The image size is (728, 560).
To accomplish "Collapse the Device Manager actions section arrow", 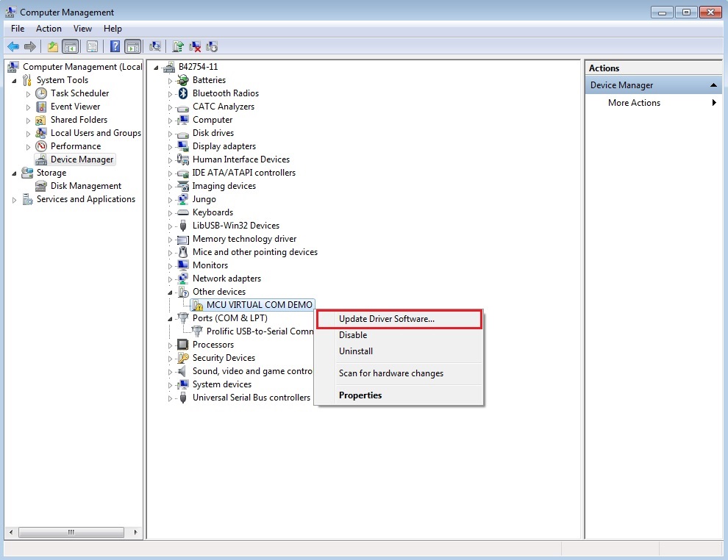I will [713, 85].
